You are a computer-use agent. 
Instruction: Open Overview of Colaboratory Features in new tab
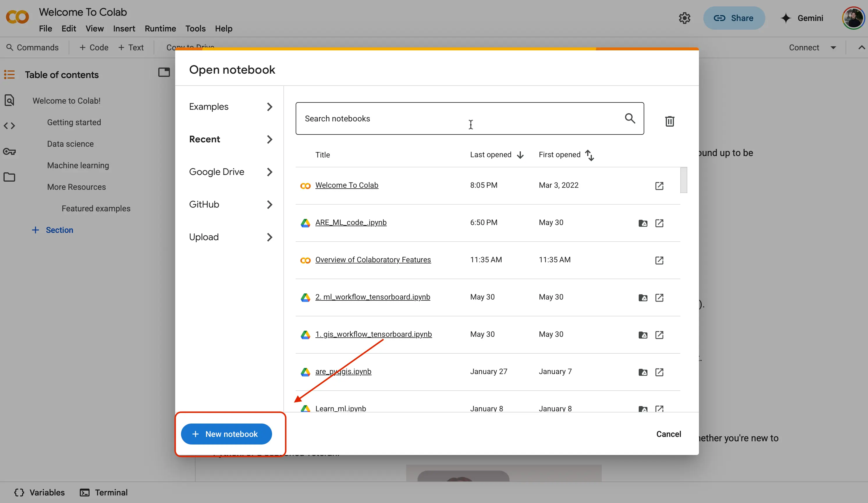[659, 261]
